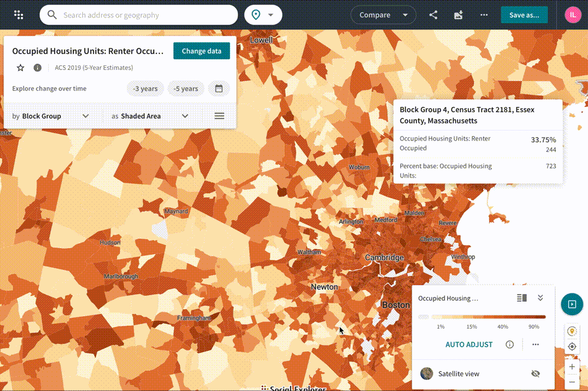Click the share icon
This screenshot has width=588, height=391.
[433, 15]
